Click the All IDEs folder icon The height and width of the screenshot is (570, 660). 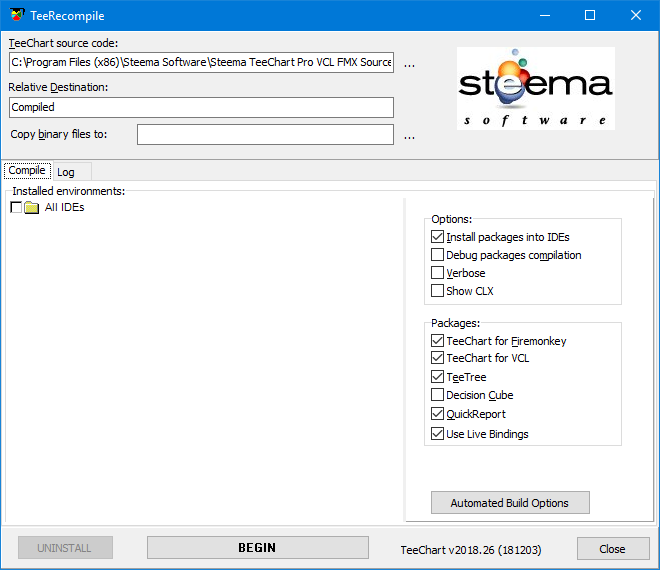tap(32, 207)
